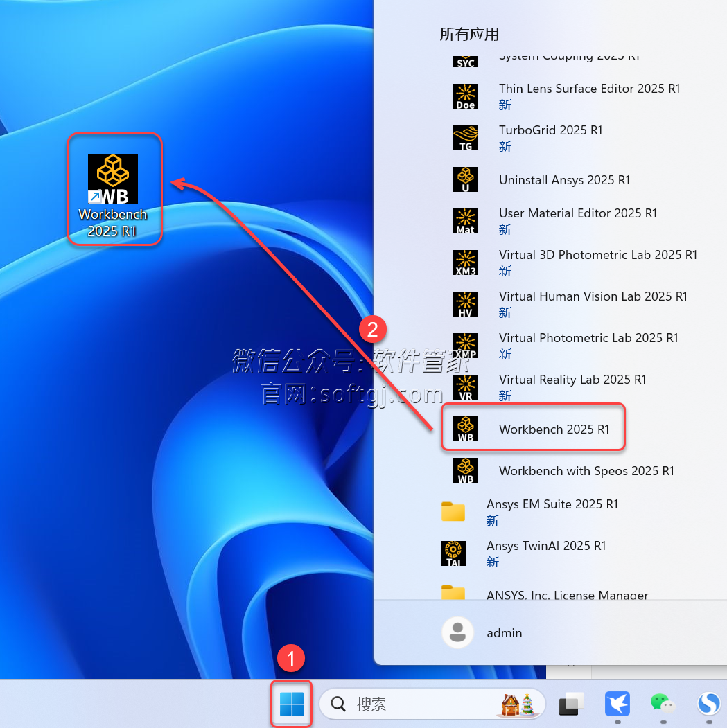
Task: Open the Thin Lens Surface Editor Doe icon
Action: (466, 96)
